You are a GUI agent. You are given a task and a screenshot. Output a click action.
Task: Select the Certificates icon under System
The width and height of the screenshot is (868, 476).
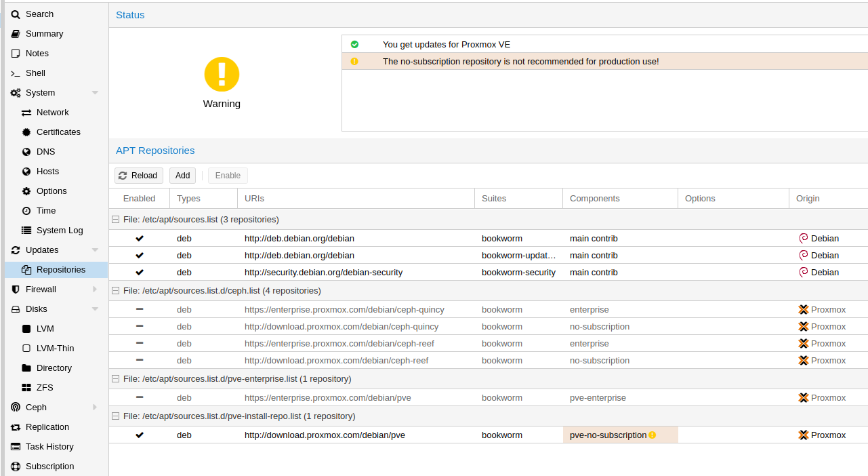point(26,132)
